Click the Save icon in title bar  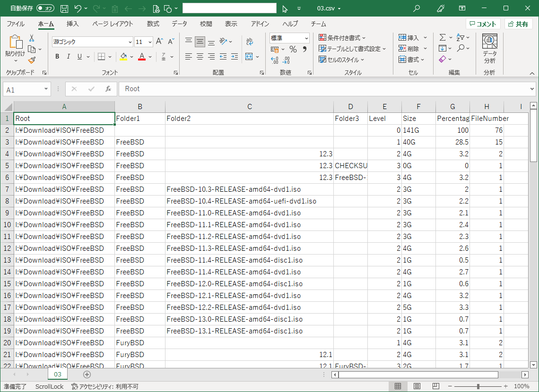pos(64,9)
